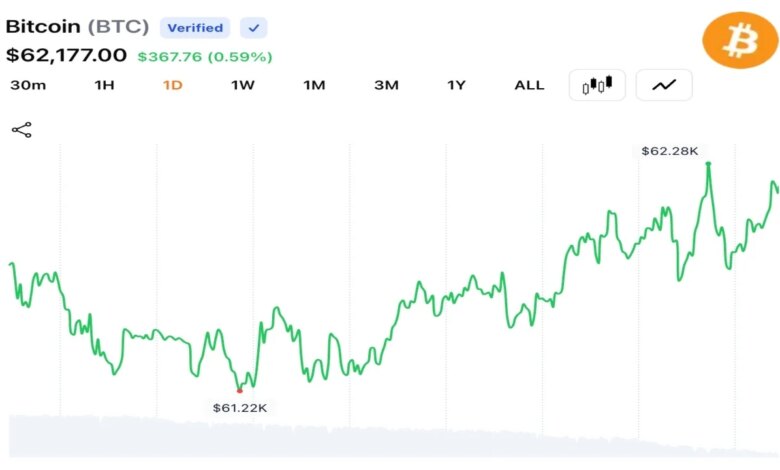Screen dimensions: 780x470
Task: Click the green high-point marker on chart
Action: tap(708, 164)
